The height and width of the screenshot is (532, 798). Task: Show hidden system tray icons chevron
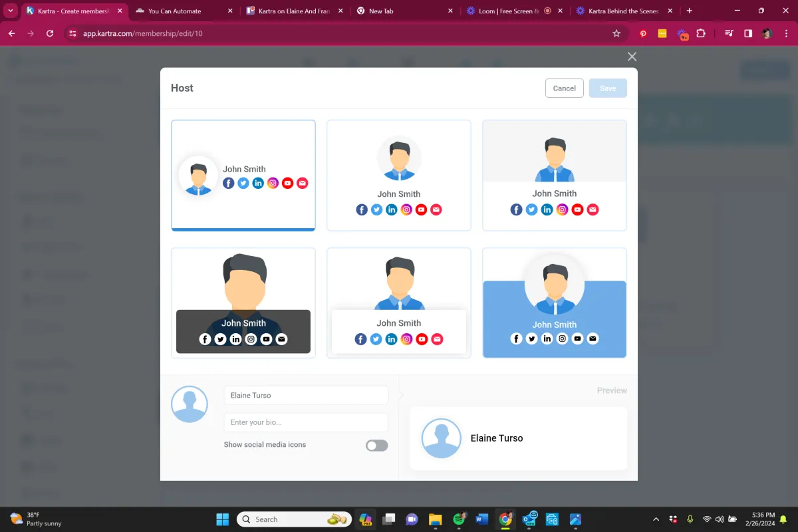point(656,519)
